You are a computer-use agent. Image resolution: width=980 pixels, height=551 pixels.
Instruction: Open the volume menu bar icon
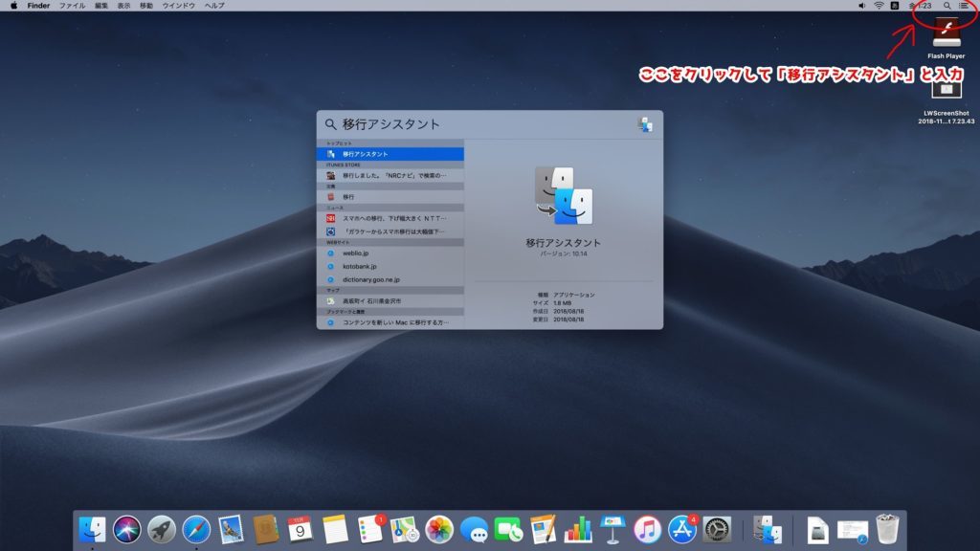[x=862, y=6]
